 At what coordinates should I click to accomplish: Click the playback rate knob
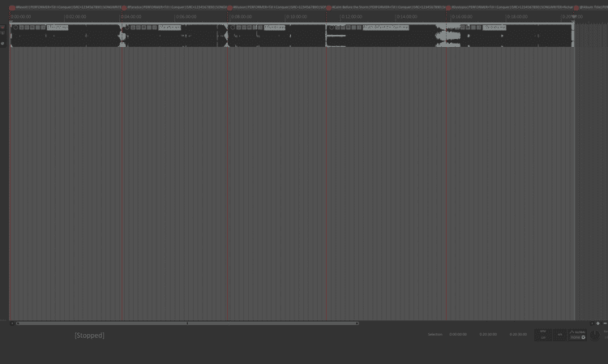[594, 336]
